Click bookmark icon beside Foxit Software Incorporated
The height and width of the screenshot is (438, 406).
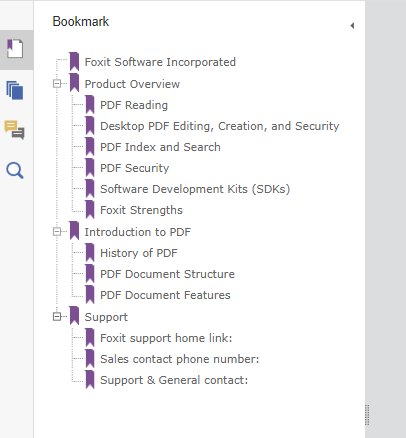[74, 62]
